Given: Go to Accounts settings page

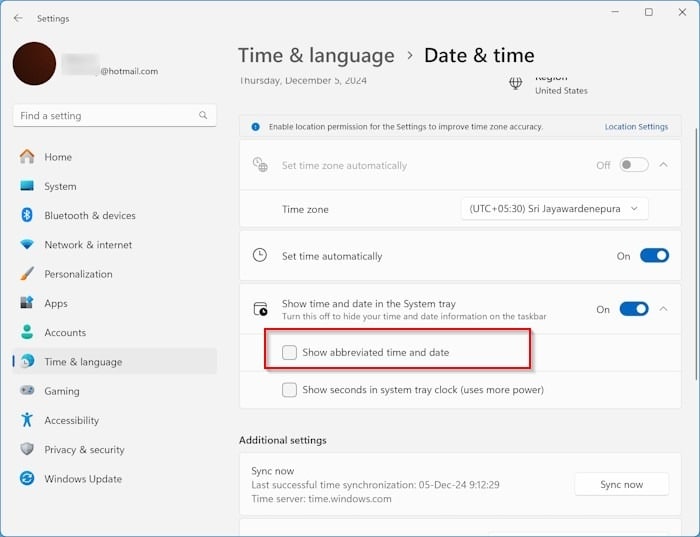Looking at the screenshot, I should pos(65,333).
